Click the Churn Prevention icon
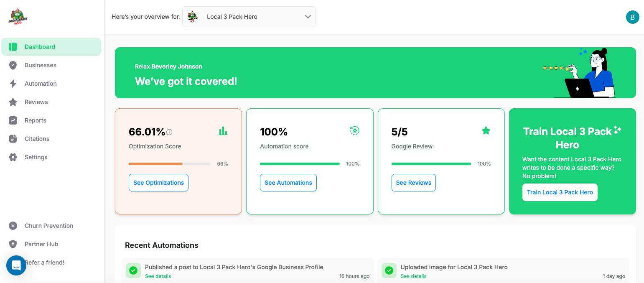The width and height of the screenshot is (644, 283). click(x=13, y=226)
